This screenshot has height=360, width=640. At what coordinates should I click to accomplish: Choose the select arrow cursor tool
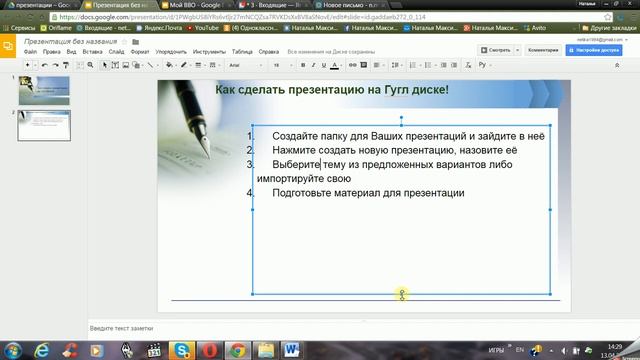click(104, 65)
